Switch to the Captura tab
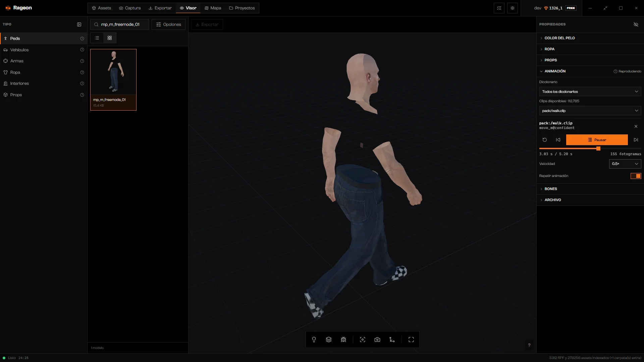The image size is (644, 362). [x=130, y=8]
